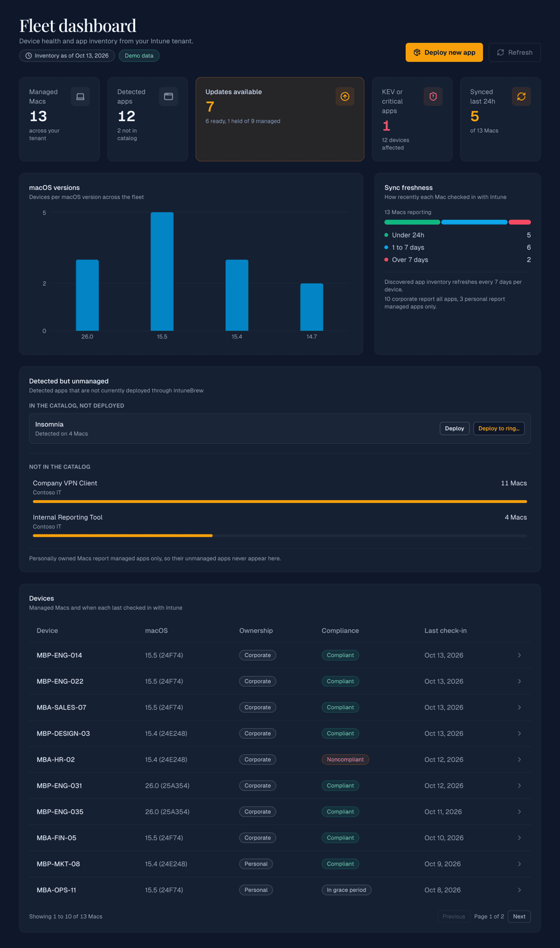Click the package icon in Deploy new app
560x948 pixels.
[x=417, y=52]
